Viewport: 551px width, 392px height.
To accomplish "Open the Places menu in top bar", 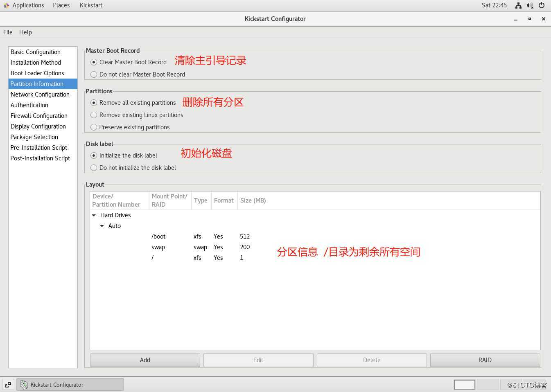I will click(x=61, y=5).
